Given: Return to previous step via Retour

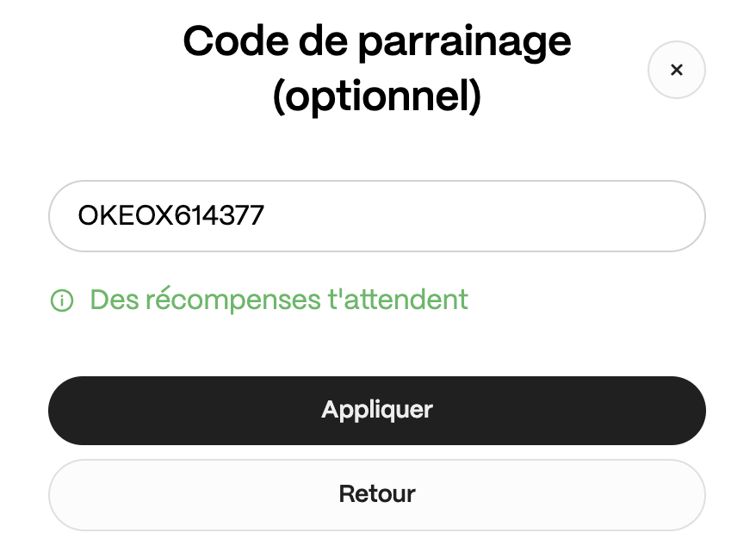Looking at the screenshot, I should [377, 494].
